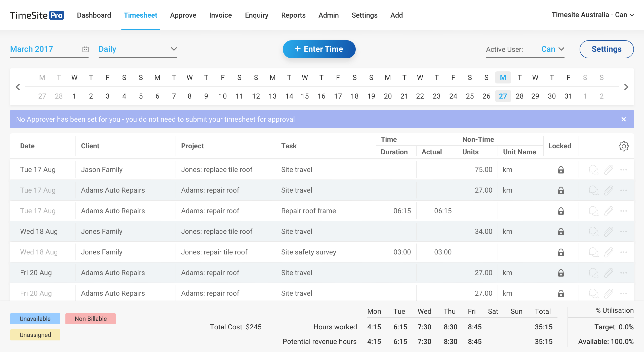This screenshot has width=644, height=352.
Task: Click attachment paperclip on Repair roof frame row
Action: click(609, 211)
